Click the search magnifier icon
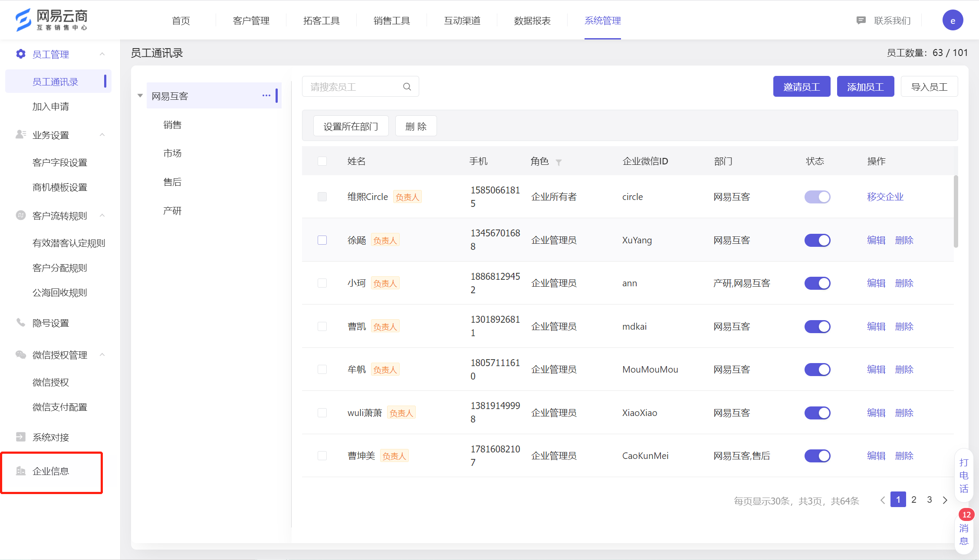 point(409,86)
